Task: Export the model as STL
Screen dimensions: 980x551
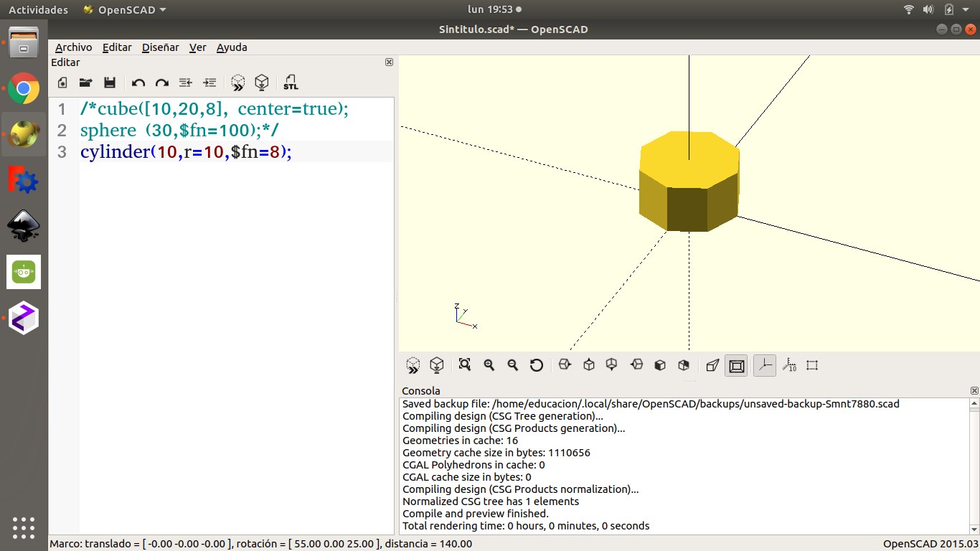Action: [x=291, y=83]
